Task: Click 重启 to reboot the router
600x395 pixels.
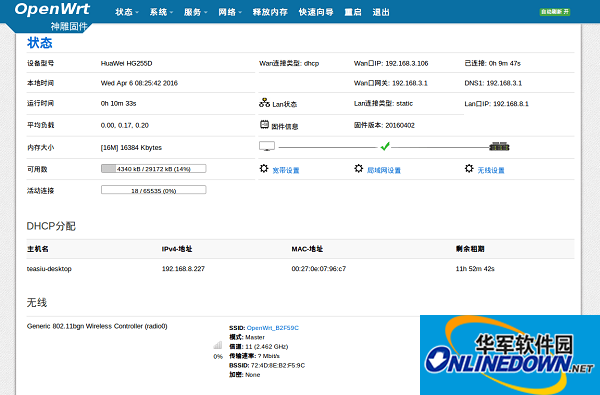Action: (353, 12)
